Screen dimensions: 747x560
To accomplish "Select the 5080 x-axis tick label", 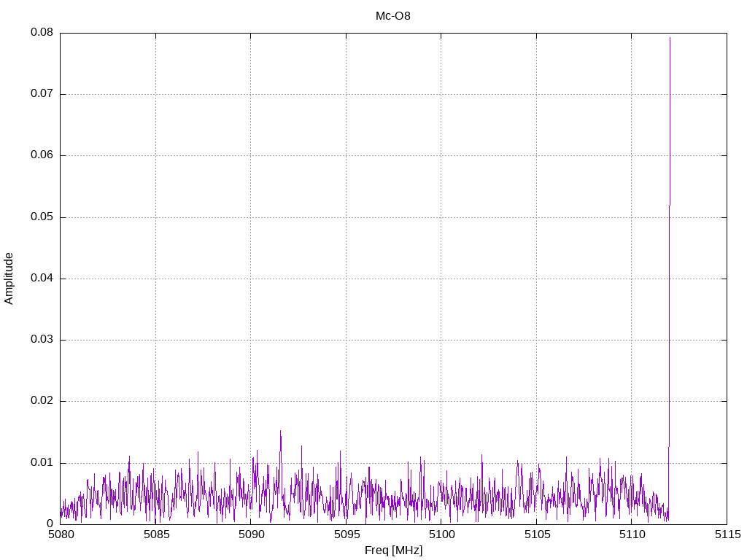I will (x=60, y=536).
